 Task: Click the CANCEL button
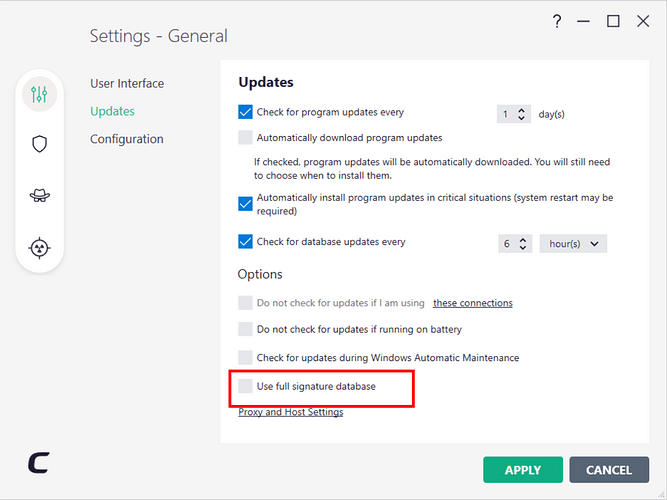pos(608,470)
